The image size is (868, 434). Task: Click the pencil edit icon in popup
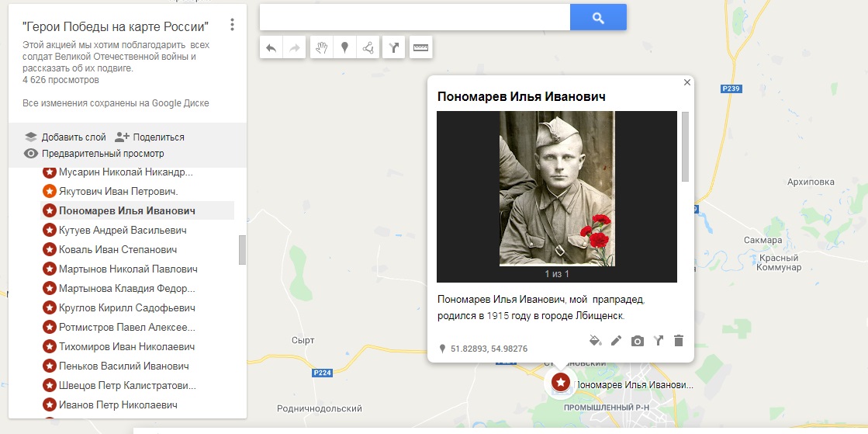pos(616,340)
